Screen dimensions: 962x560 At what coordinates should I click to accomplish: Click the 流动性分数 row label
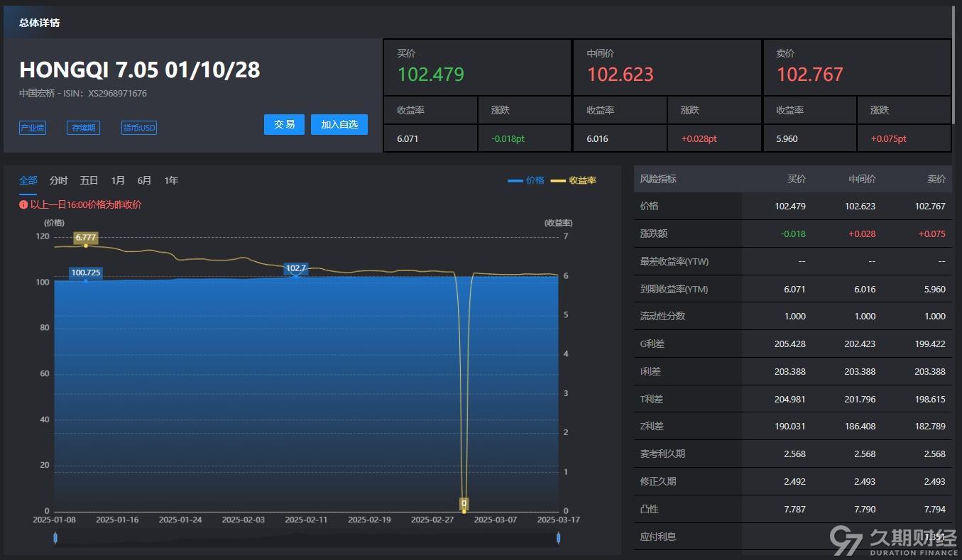click(x=662, y=316)
